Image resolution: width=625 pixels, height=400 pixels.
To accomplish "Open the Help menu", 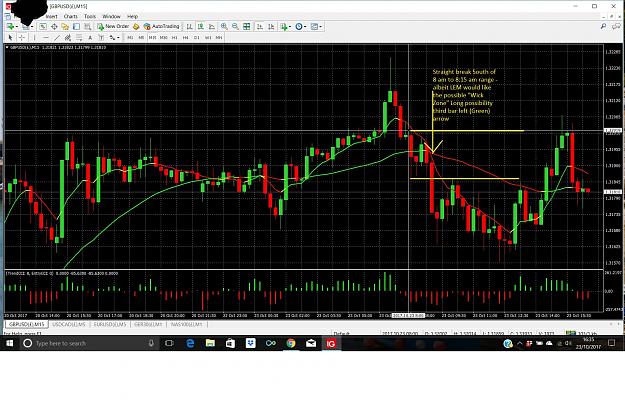I will pos(132,16).
